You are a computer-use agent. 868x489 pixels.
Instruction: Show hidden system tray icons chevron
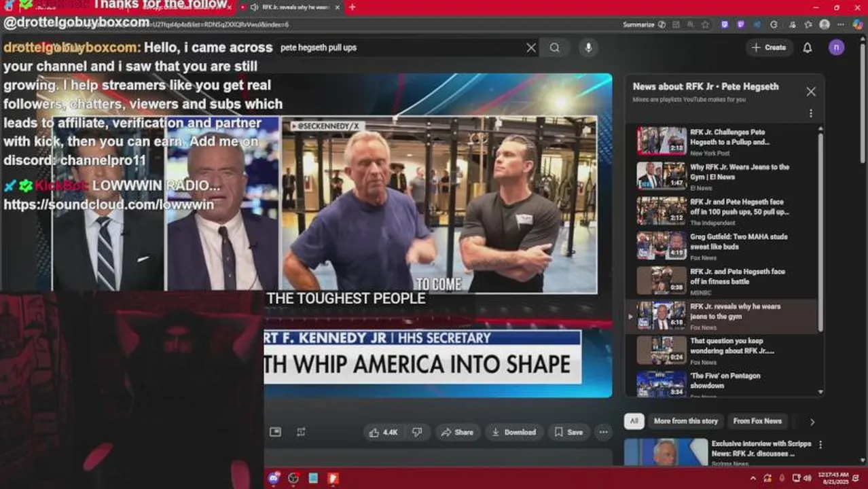pos(753,478)
